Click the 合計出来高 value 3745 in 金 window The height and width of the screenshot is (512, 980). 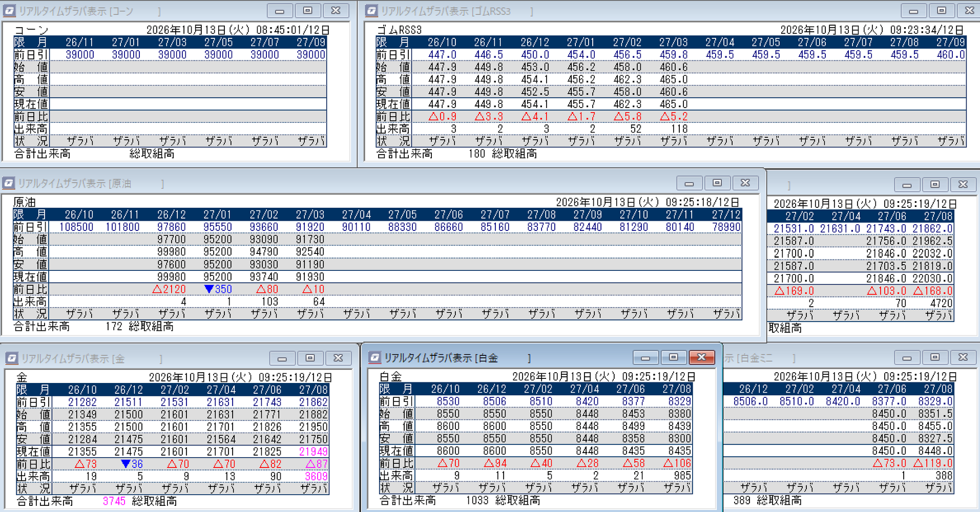tap(114, 501)
